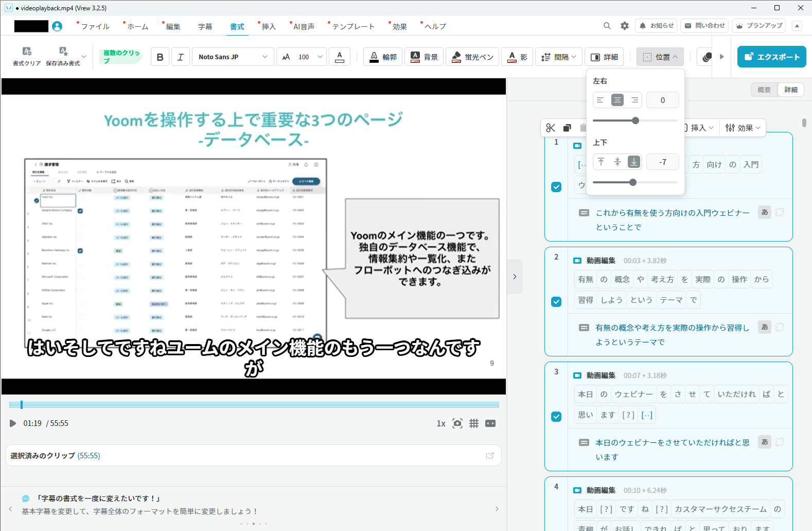Open the settings gear icon
Image resolution: width=812 pixels, height=531 pixels.
[x=624, y=26]
